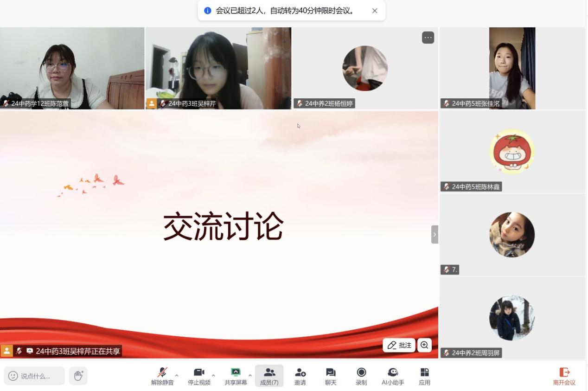The width and height of the screenshot is (588, 391).
Task: Open the 聊天 chat panel
Action: [x=331, y=376]
